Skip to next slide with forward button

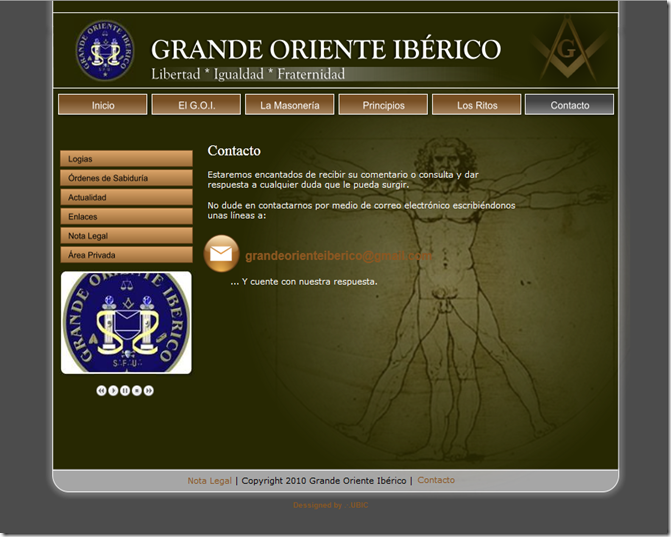pos(148,390)
